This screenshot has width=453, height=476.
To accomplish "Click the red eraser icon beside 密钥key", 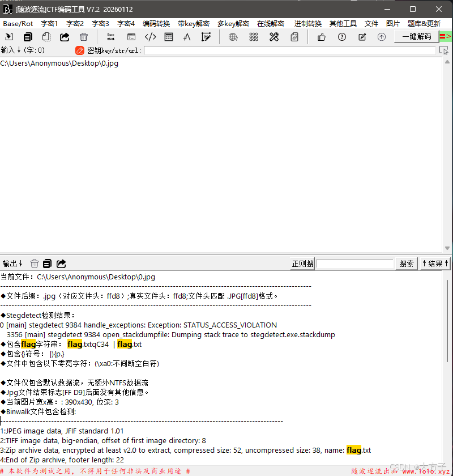I will tap(79, 50).
